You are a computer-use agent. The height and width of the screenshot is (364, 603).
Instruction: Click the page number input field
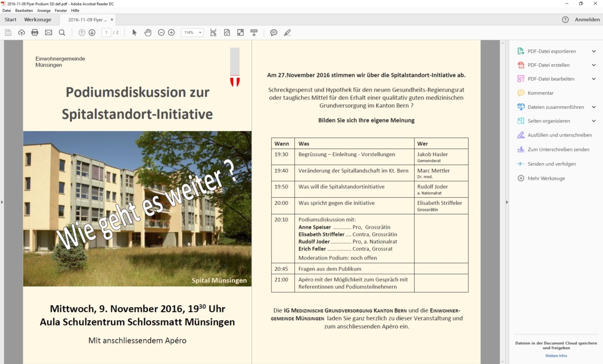(x=106, y=33)
